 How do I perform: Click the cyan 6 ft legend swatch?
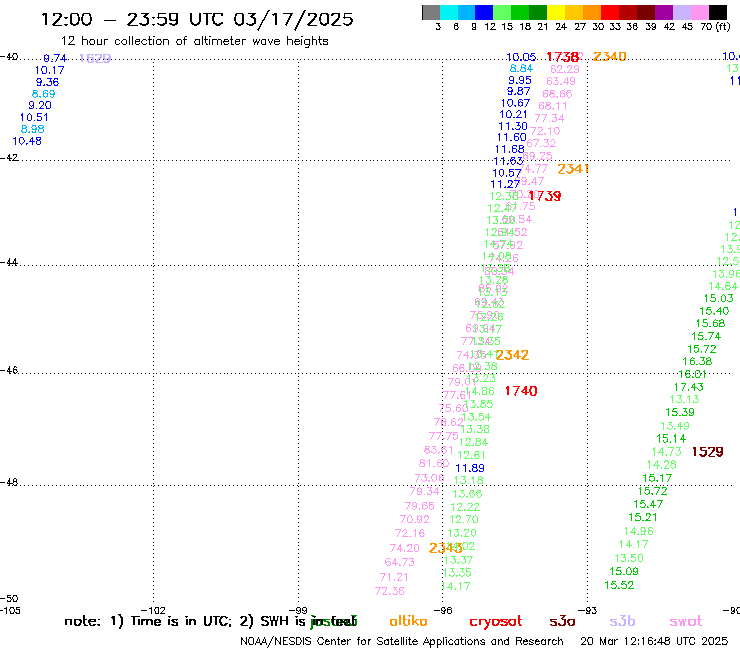(x=448, y=12)
